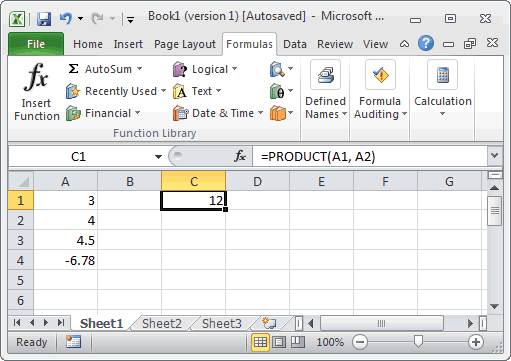The width and height of the screenshot is (511, 361).
Task: Open the Calculation options group
Action: tap(443, 90)
